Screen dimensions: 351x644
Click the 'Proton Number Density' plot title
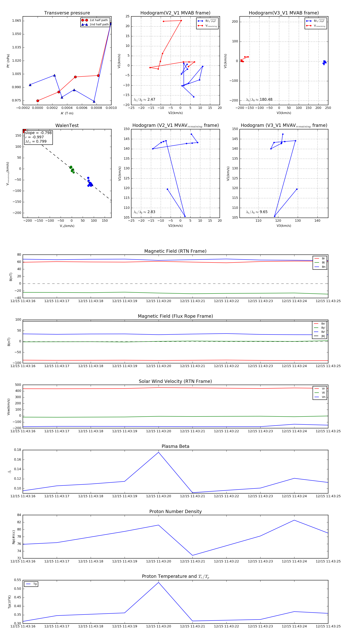(175, 511)
